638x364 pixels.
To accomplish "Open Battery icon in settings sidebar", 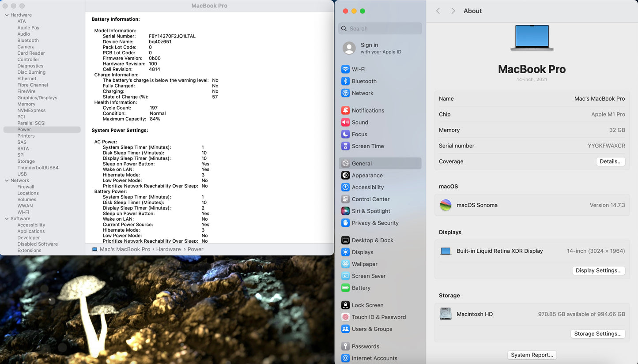I will (x=345, y=288).
